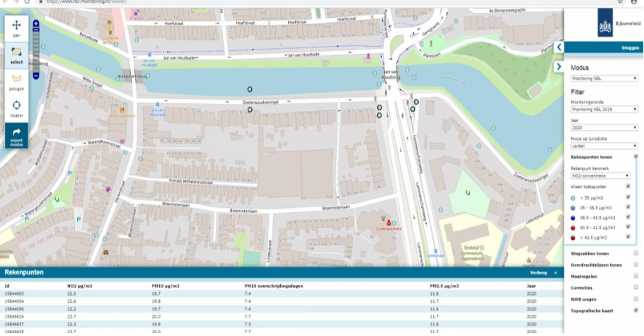
Task: Click the Rijksoverheid logo
Action: [x=619, y=24]
